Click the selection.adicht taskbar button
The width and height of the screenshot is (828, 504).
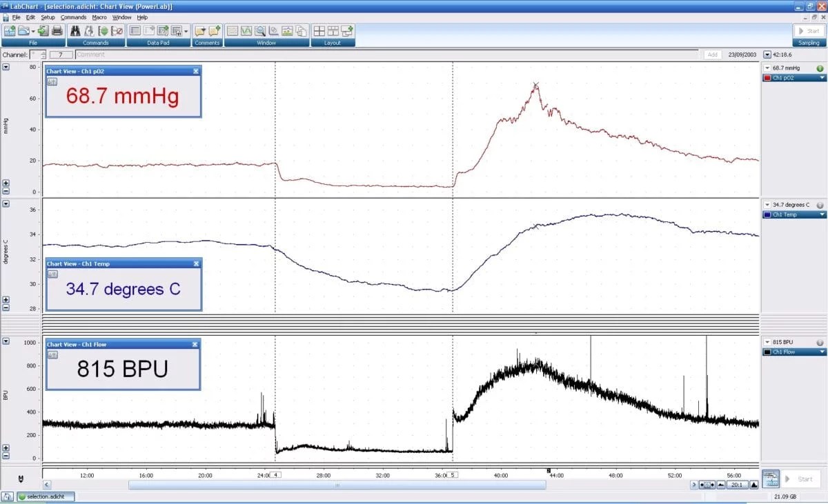tap(43, 496)
